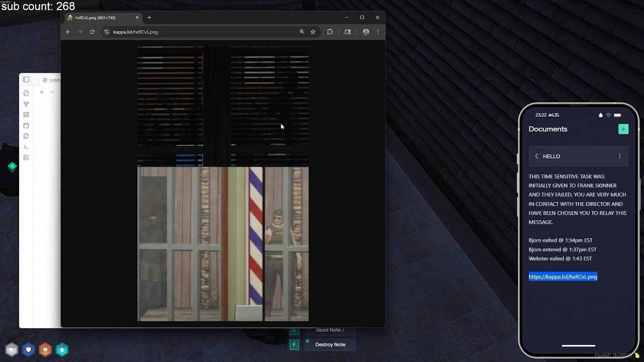The height and width of the screenshot is (362, 644).
Task: Open the calendar icon in background sidebar
Action: (x=26, y=125)
